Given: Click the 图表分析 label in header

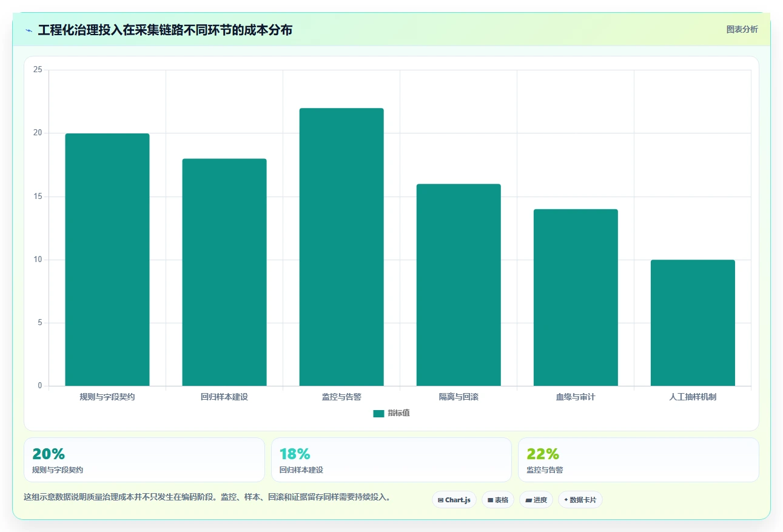Looking at the screenshot, I should point(742,29).
